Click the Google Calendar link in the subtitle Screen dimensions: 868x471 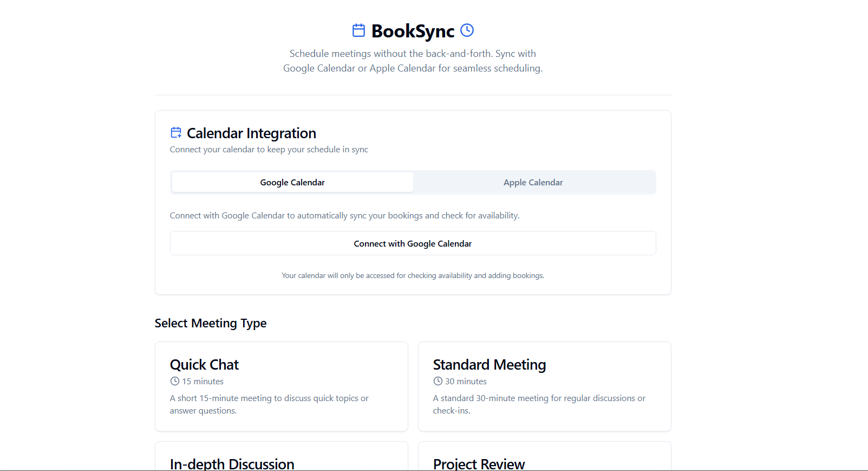pos(318,68)
